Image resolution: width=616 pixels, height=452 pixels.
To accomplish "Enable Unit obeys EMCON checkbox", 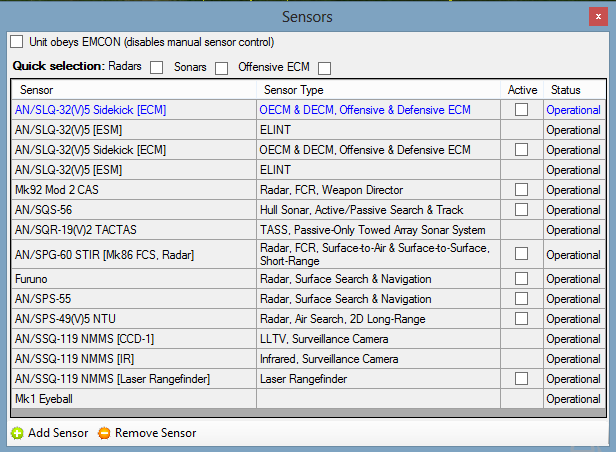I will [x=16, y=42].
